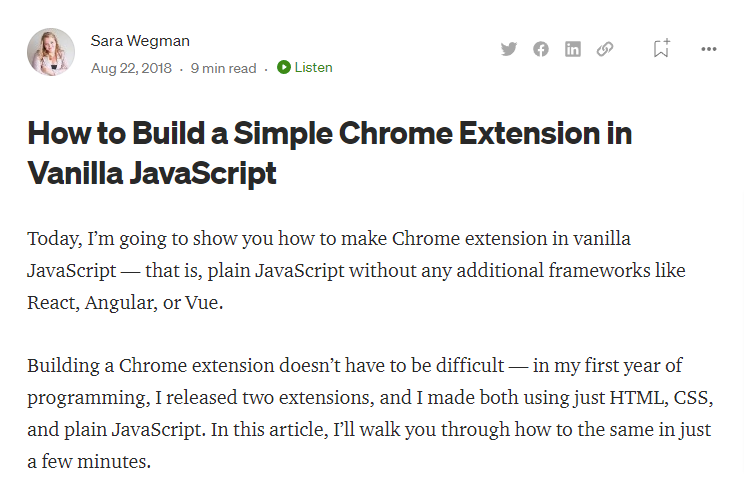Share the article on Twitter
Viewport: 744px width, 491px height.
tap(509, 49)
